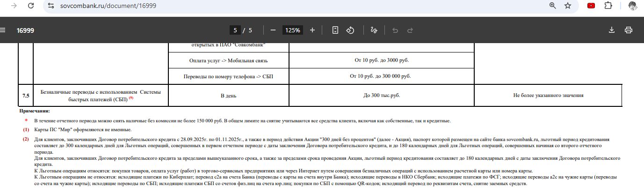Viewport: 644px width, 194px height.
Task: Click the redo arrow in PDF toolbar
Action: point(410,30)
